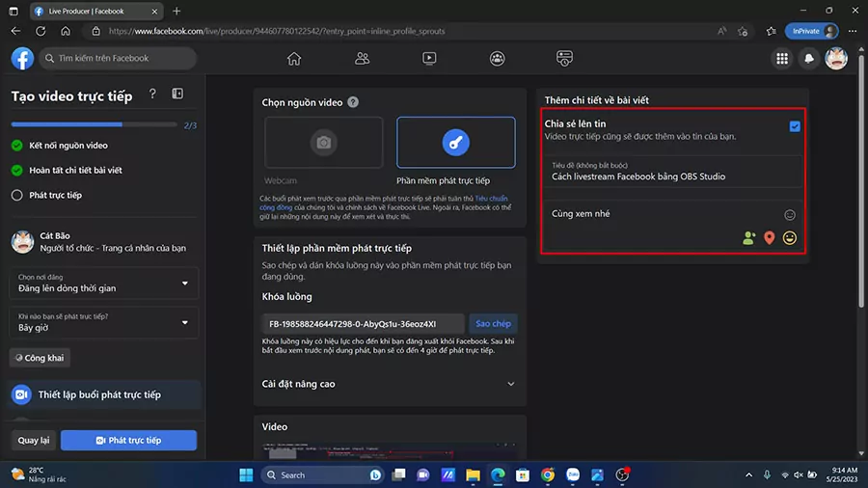
Task: Open weather widget 28°C
Action: tap(39, 474)
